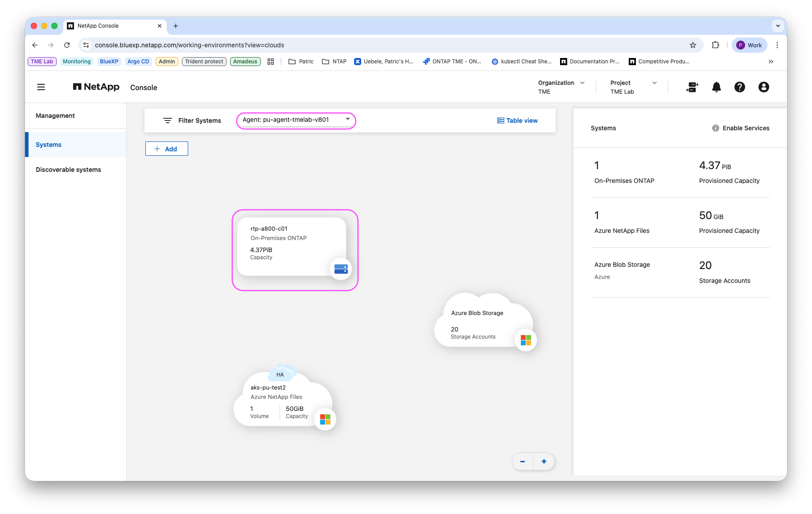The width and height of the screenshot is (812, 514).
Task: Switch to the NetApp Console tab
Action: tap(115, 26)
